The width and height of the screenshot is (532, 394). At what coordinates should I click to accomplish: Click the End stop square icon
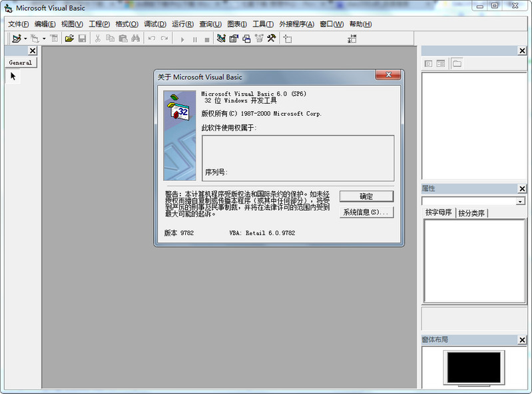(x=207, y=40)
